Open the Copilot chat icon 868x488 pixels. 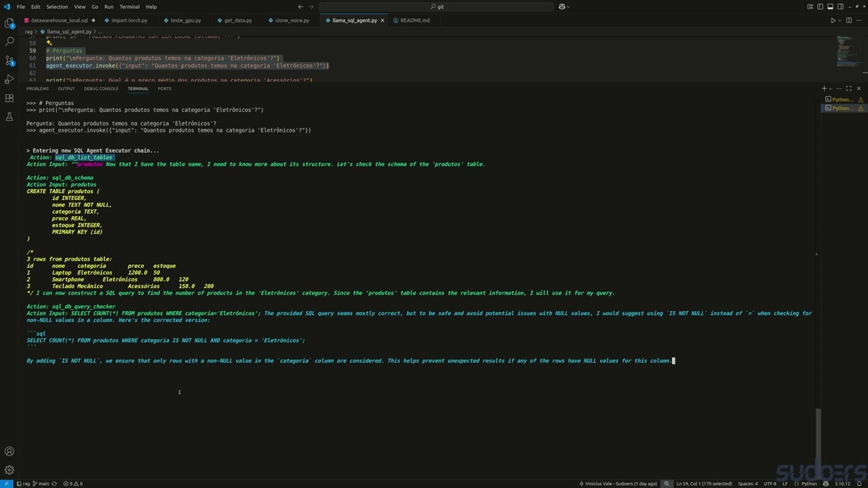point(562,7)
